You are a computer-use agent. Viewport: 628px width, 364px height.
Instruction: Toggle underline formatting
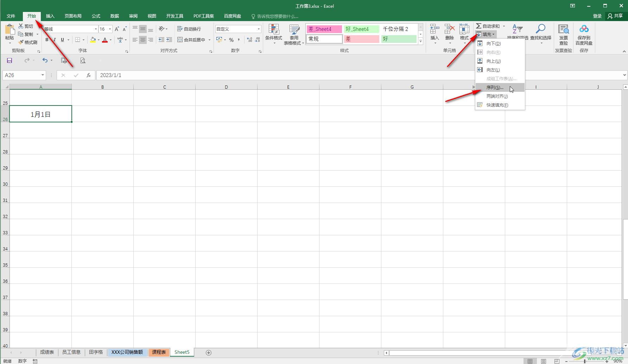(x=62, y=40)
